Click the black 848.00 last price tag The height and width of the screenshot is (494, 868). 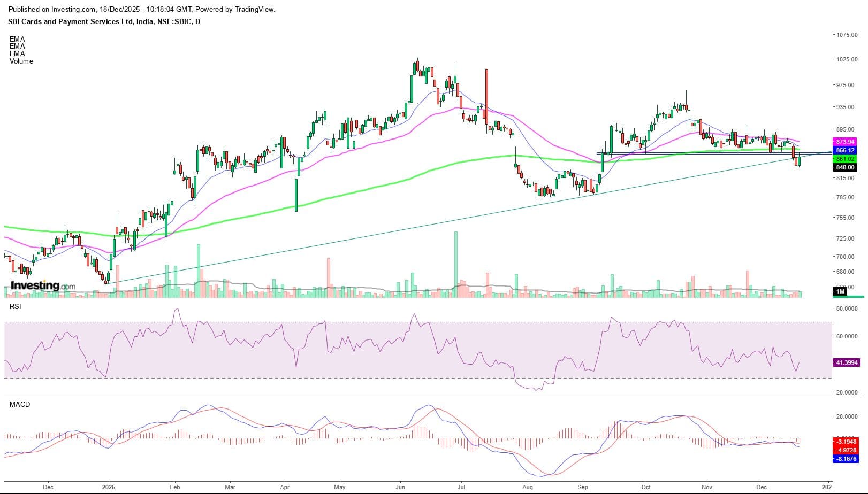pyautogui.click(x=845, y=167)
